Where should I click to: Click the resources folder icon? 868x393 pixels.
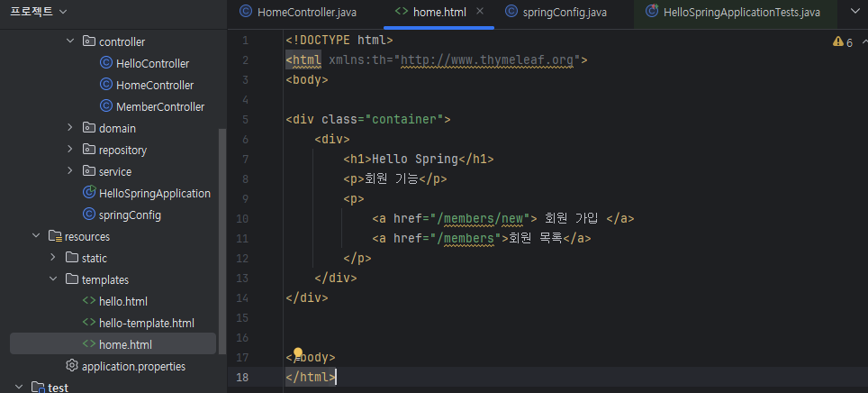[x=55, y=236]
